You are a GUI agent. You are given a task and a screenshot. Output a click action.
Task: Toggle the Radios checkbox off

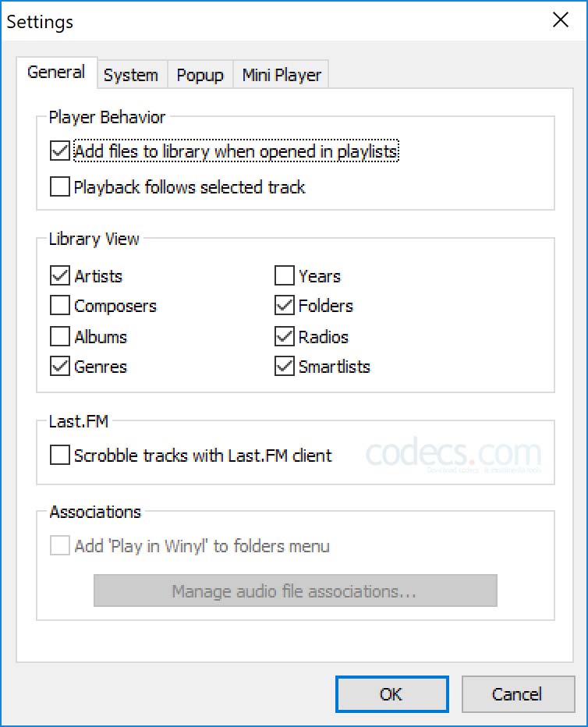[285, 337]
